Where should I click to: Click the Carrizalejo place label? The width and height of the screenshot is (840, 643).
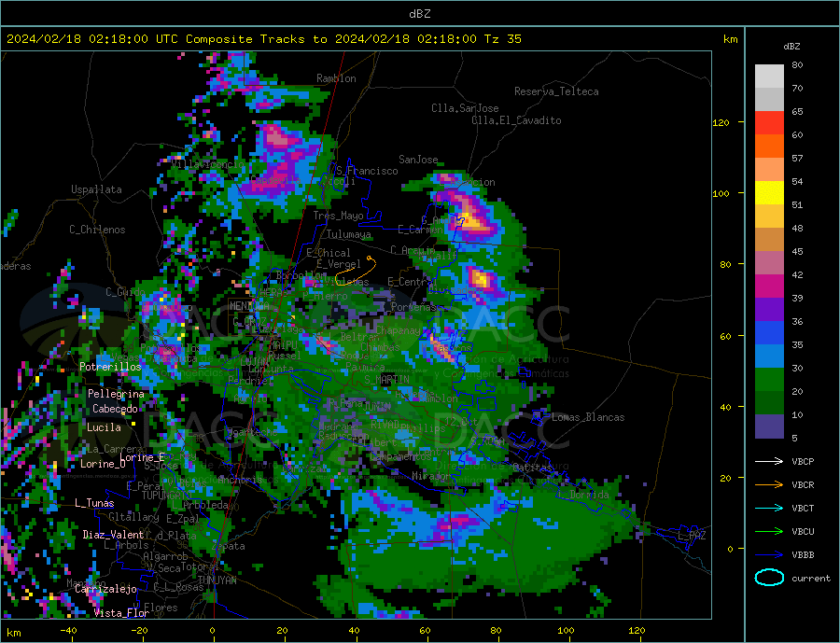(105, 590)
